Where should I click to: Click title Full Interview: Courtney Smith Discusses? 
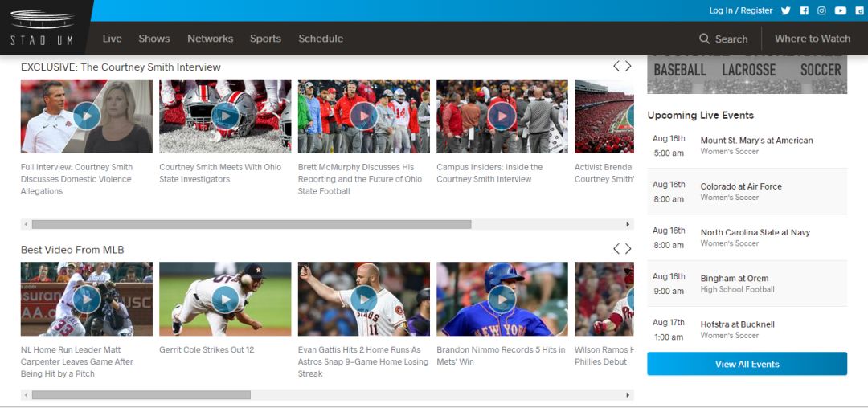77,179
